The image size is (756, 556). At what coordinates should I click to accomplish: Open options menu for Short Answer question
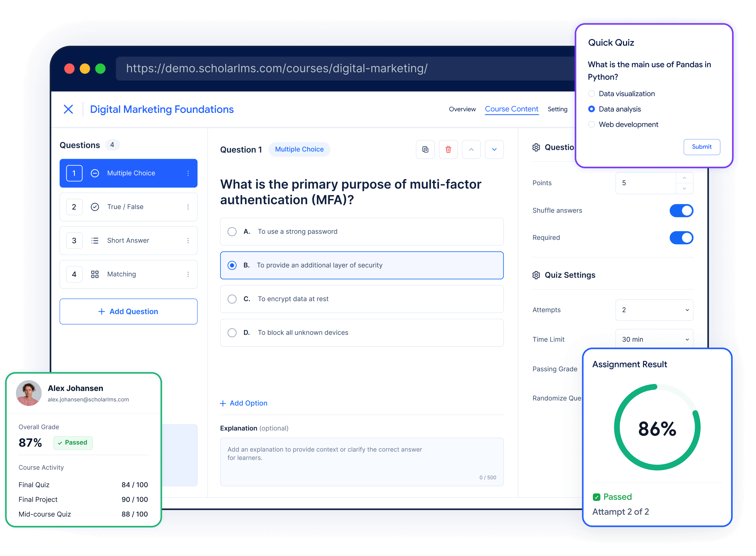(188, 241)
